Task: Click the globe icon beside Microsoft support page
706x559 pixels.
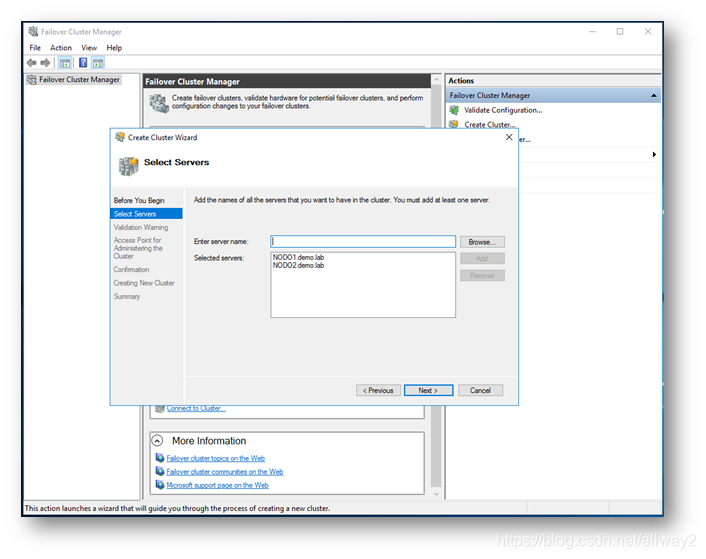Action: pyautogui.click(x=160, y=485)
